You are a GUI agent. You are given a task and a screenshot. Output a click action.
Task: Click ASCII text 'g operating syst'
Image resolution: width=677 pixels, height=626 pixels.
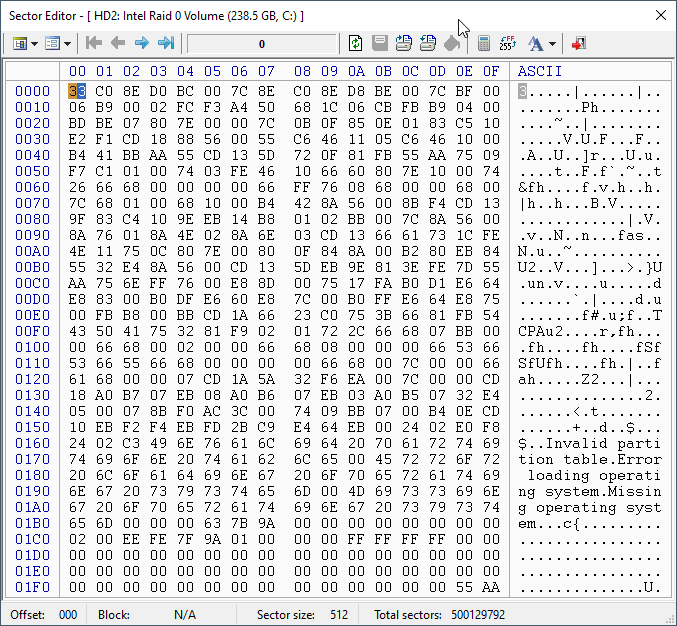[x=590, y=507]
